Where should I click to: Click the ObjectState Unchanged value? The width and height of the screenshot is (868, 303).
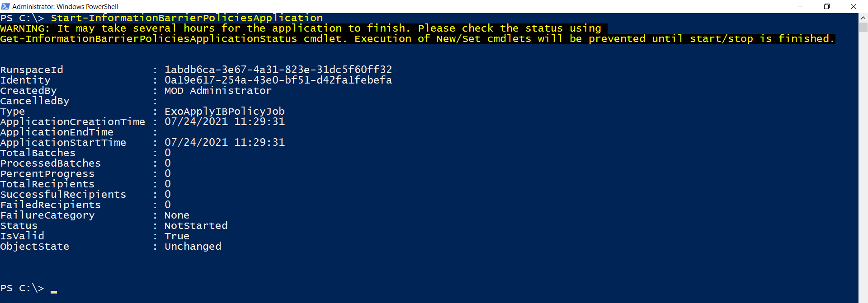tap(193, 246)
